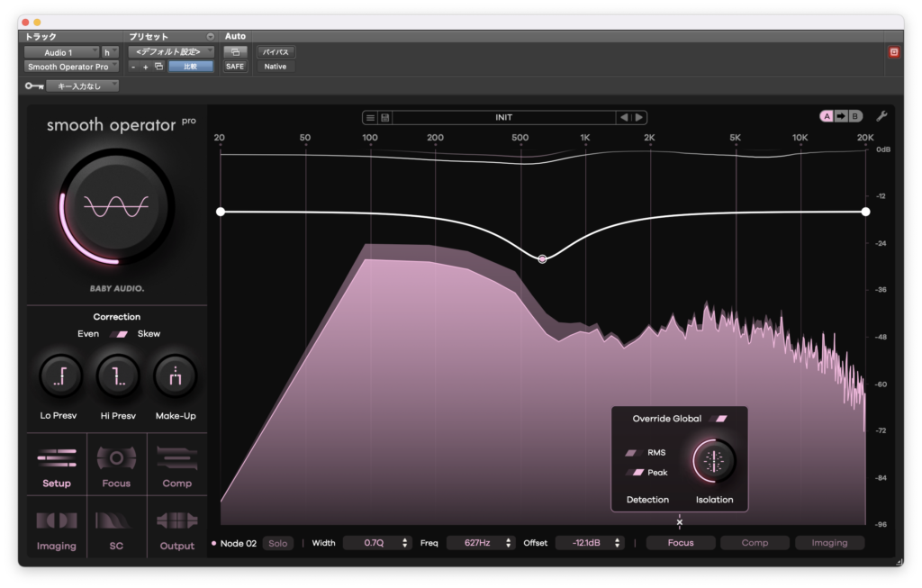Toggle the Even/Skew correction switch

tap(119, 334)
